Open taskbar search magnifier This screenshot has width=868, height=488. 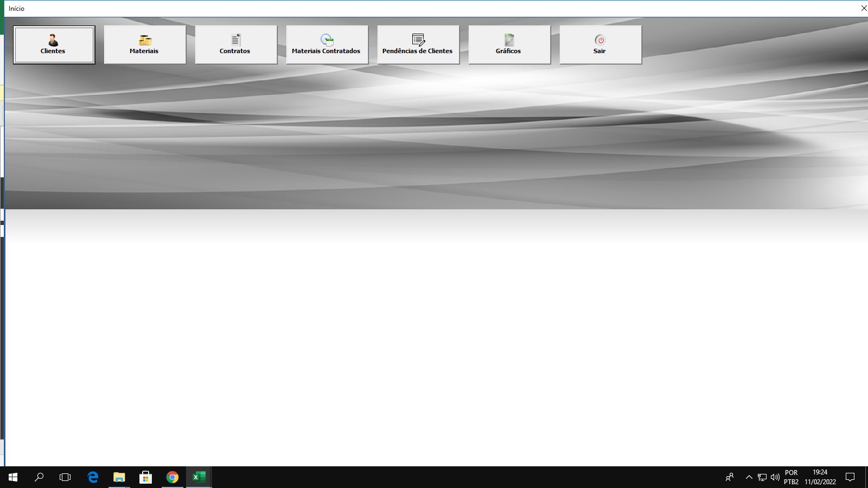39,477
